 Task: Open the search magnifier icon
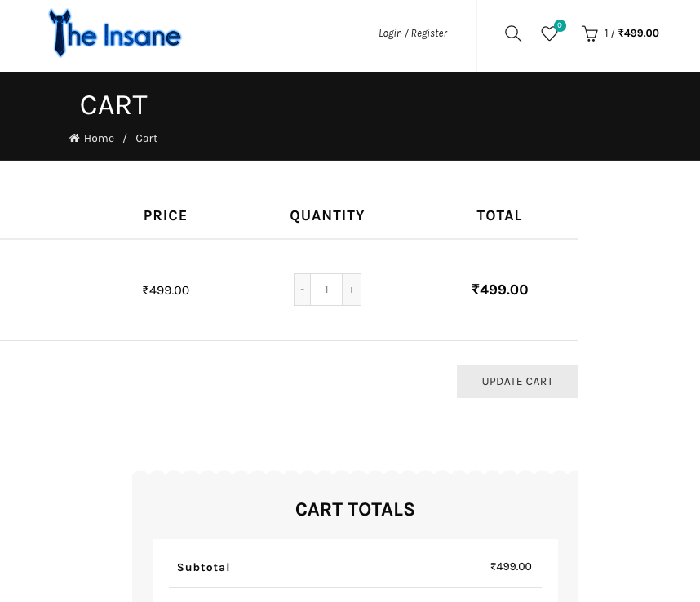pos(513,33)
